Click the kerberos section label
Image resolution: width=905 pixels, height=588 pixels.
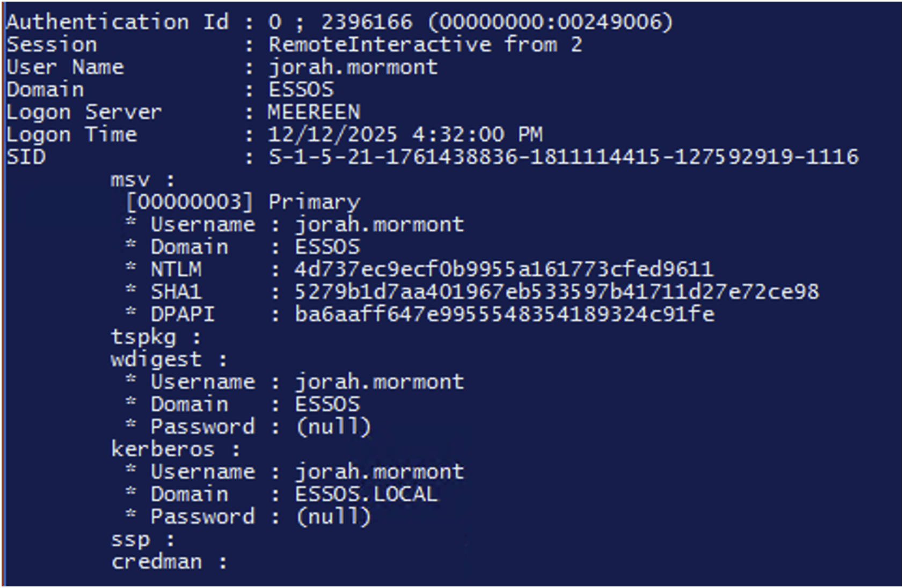click(163, 449)
